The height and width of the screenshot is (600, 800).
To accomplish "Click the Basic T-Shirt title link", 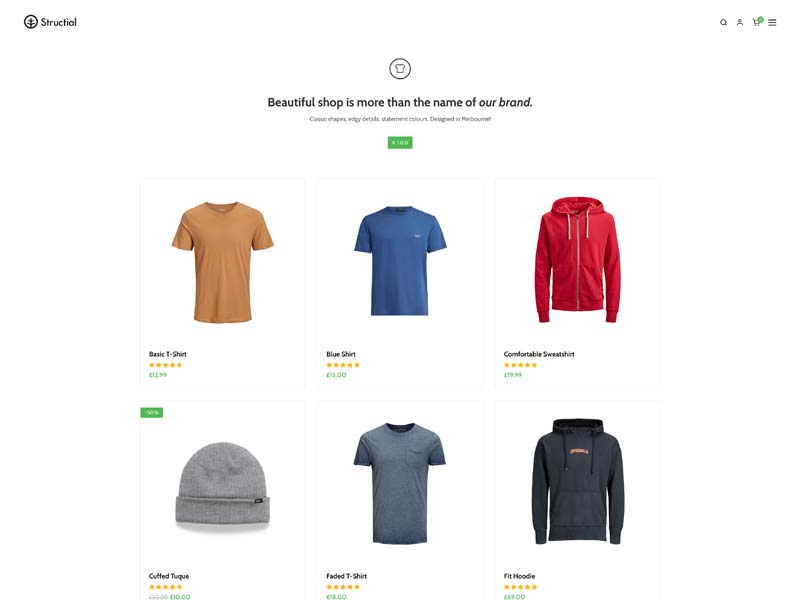I will coord(167,354).
